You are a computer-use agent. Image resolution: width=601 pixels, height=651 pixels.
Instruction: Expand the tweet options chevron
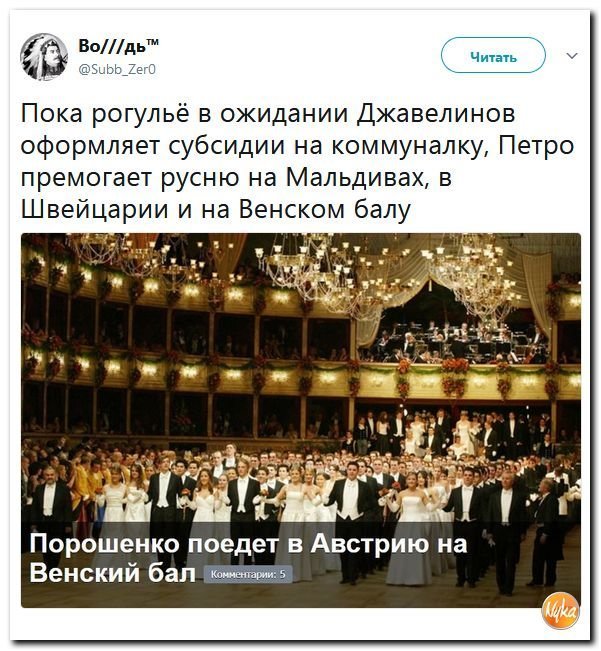[572, 56]
